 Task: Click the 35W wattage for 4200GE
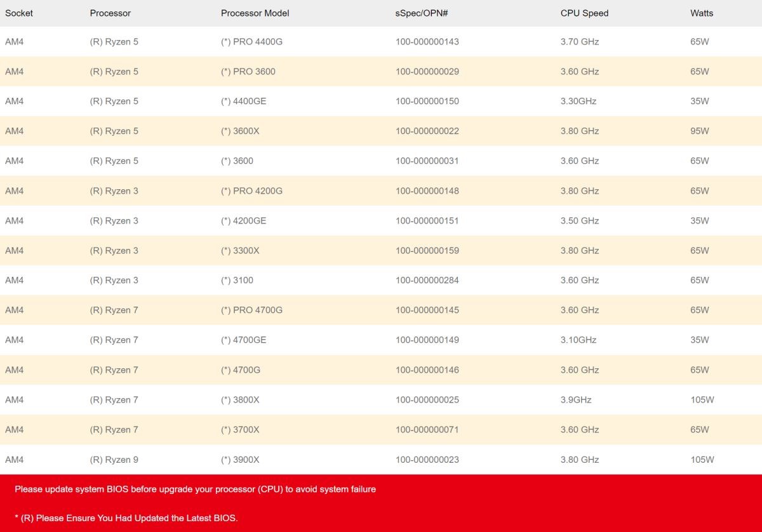[x=700, y=221]
